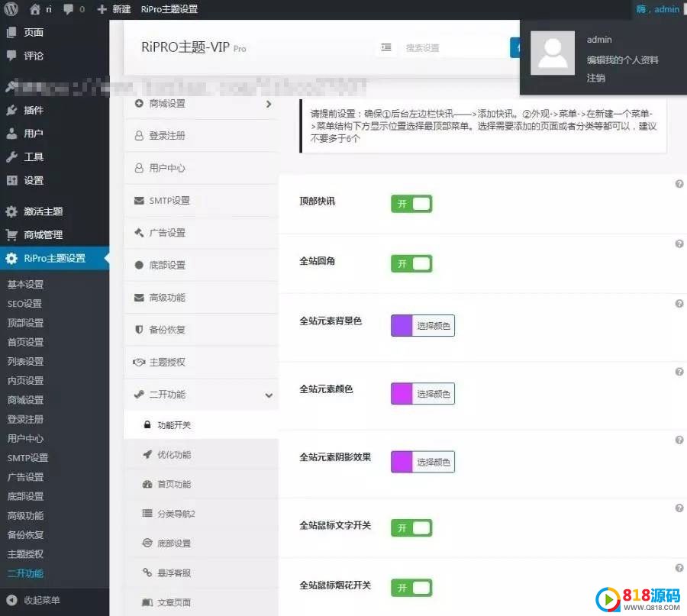Click the 用户中心 user icon in panel

(x=139, y=168)
